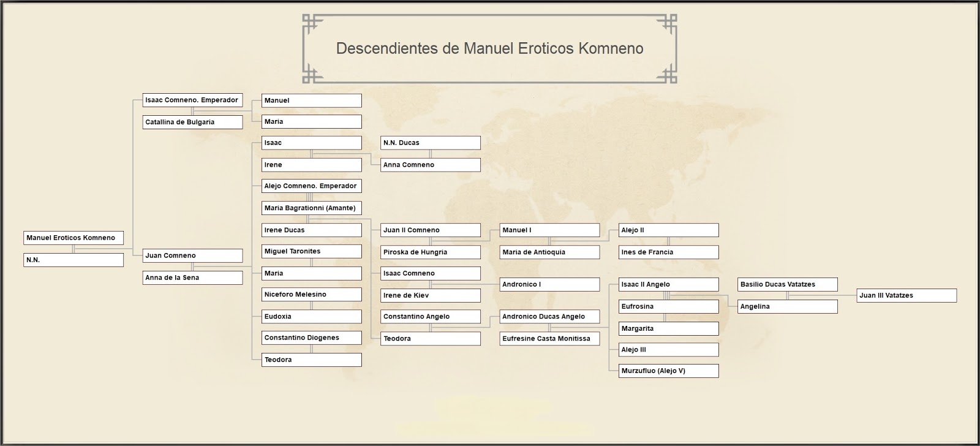Select Maria de Antioquia node
Image resolution: width=980 pixels, height=446 pixels.
coord(549,252)
